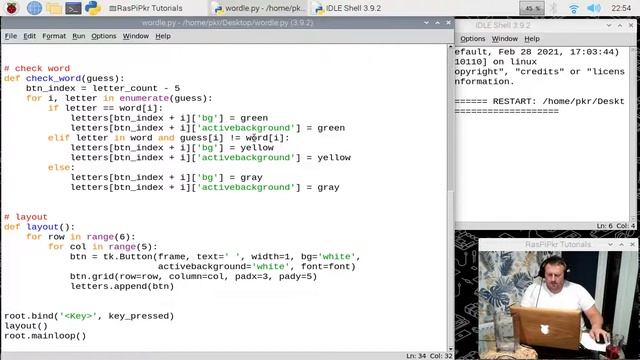
Task: Click 'btn_index = letter_count - 5' line
Action: (103, 88)
